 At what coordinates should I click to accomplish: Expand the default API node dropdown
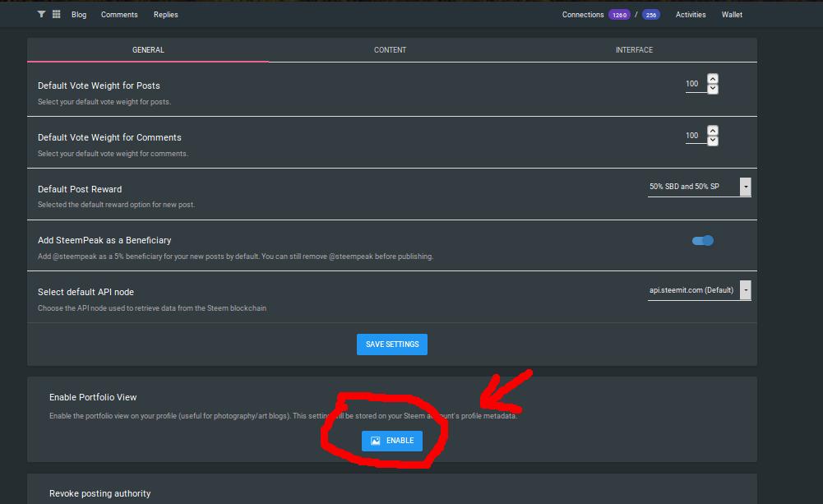(x=699, y=290)
